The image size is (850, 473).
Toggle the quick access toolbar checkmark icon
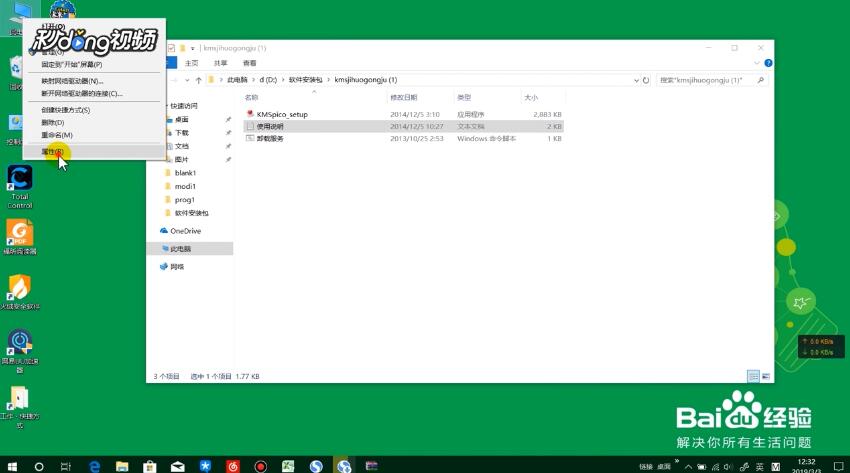[172, 47]
